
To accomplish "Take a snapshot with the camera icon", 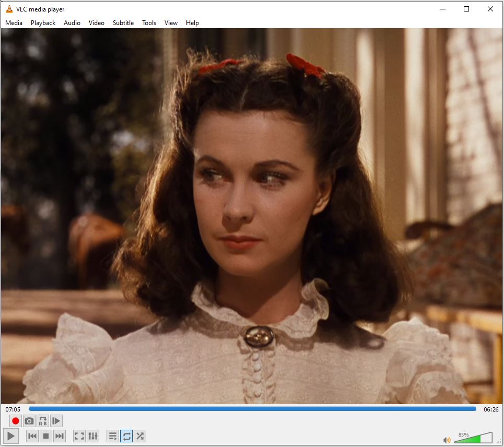I will pyautogui.click(x=29, y=421).
